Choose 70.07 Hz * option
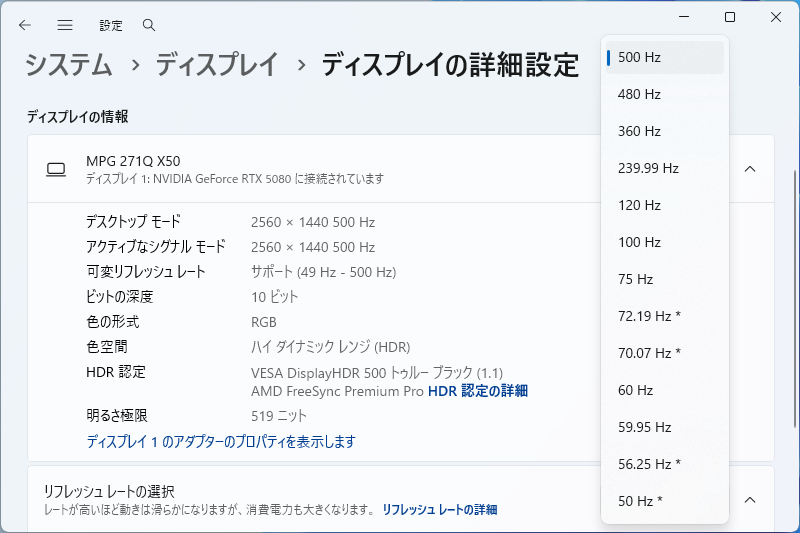800x533 pixels. (665, 353)
